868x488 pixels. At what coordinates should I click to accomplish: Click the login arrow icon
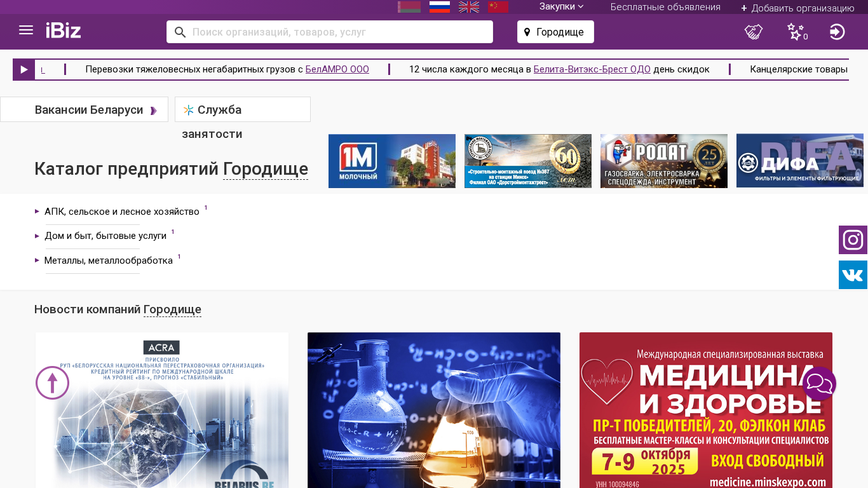point(837,32)
